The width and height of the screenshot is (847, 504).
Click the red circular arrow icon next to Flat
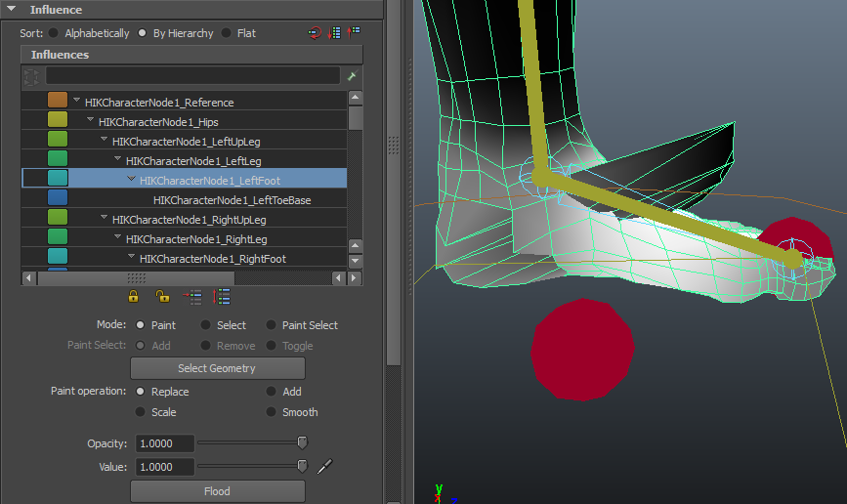(x=315, y=32)
